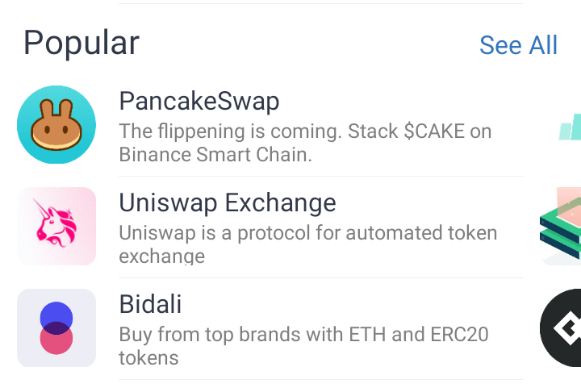Tap Bidali ETH and ERC20 description

tap(304, 346)
